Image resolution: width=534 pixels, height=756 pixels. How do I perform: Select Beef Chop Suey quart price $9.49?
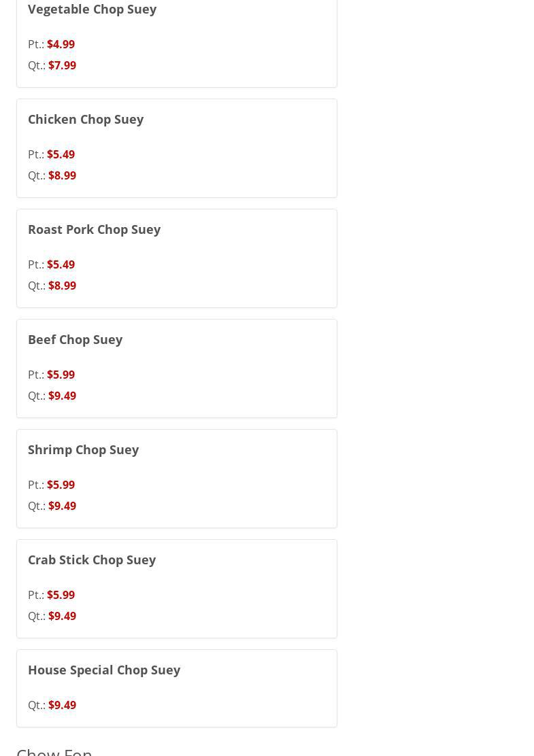(62, 396)
